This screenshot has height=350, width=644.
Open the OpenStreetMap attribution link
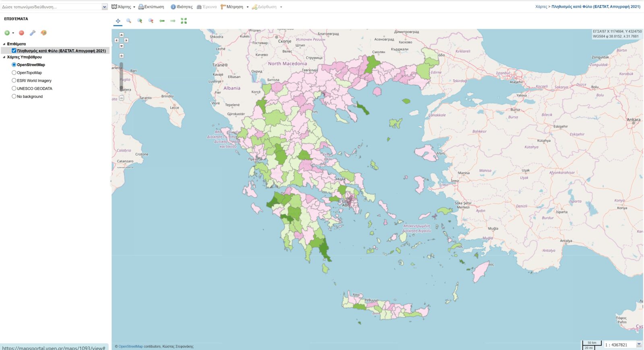click(x=130, y=346)
